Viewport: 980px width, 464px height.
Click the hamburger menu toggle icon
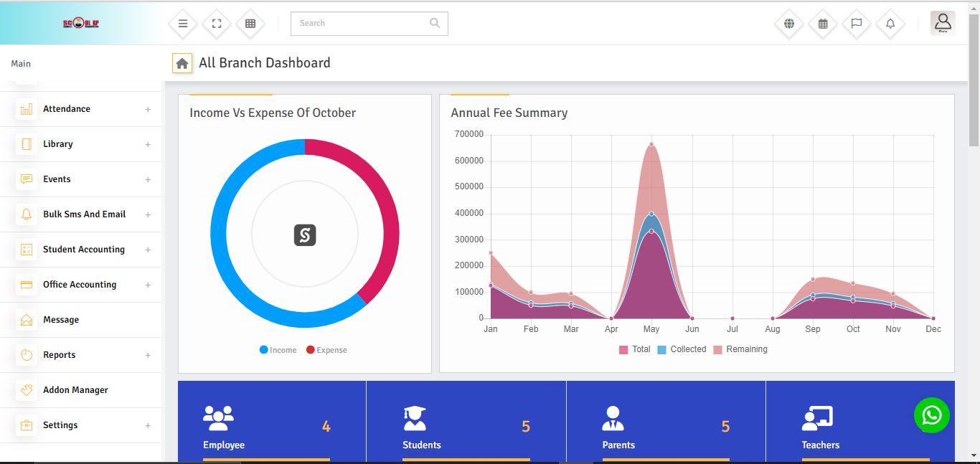(183, 24)
